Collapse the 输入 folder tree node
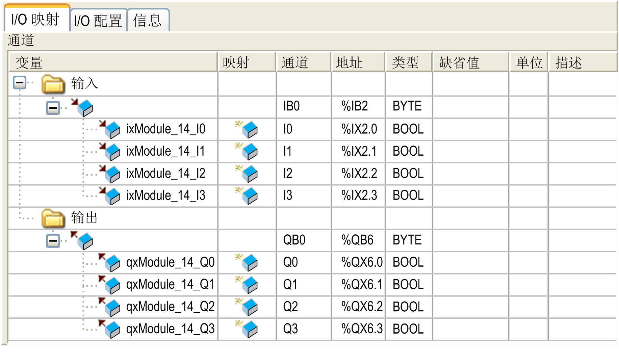 pos(20,82)
